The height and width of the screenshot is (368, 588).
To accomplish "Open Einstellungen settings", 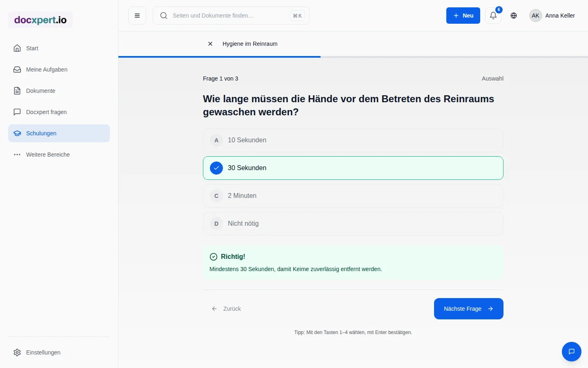I will click(59, 352).
